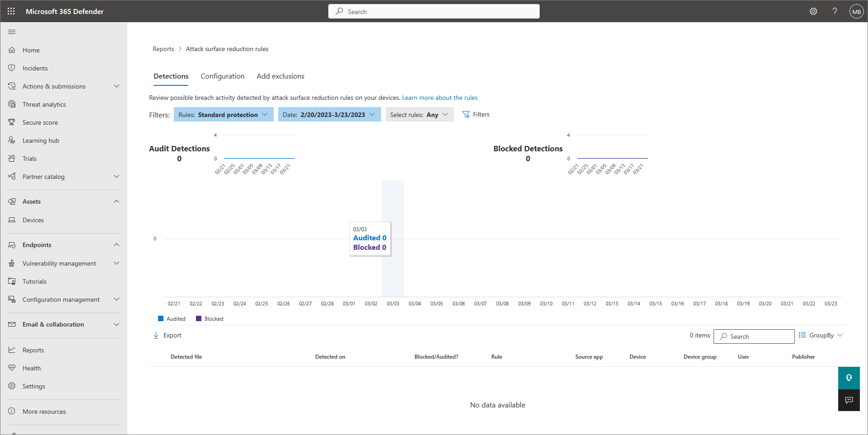This screenshot has height=435, width=868.
Task: Click the settings gear icon in header
Action: click(x=813, y=11)
